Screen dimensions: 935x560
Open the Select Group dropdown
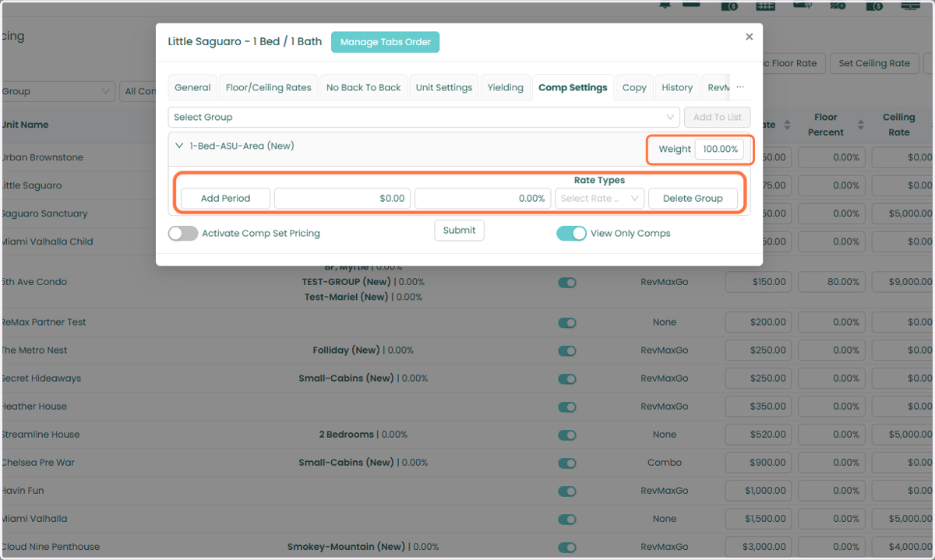pyautogui.click(x=424, y=117)
